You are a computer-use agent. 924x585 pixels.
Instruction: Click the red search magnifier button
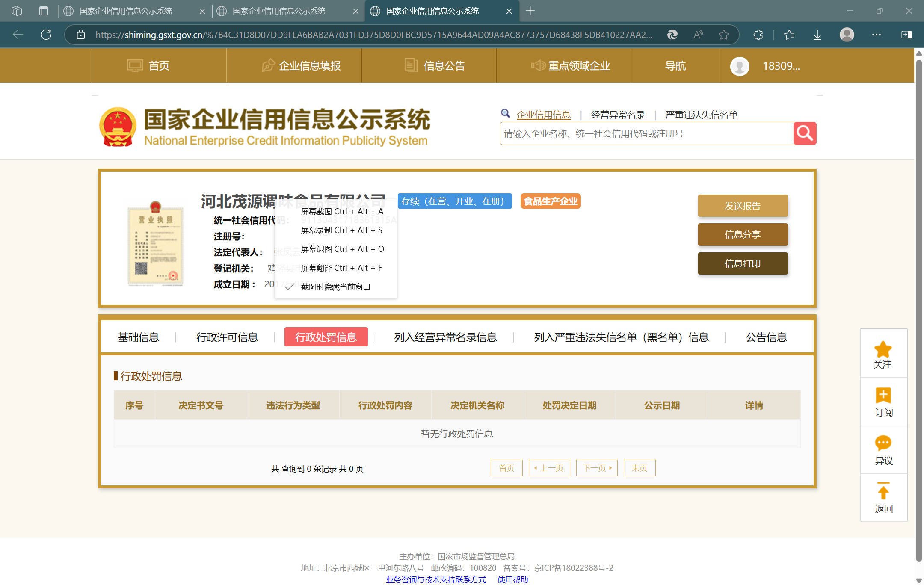click(805, 133)
